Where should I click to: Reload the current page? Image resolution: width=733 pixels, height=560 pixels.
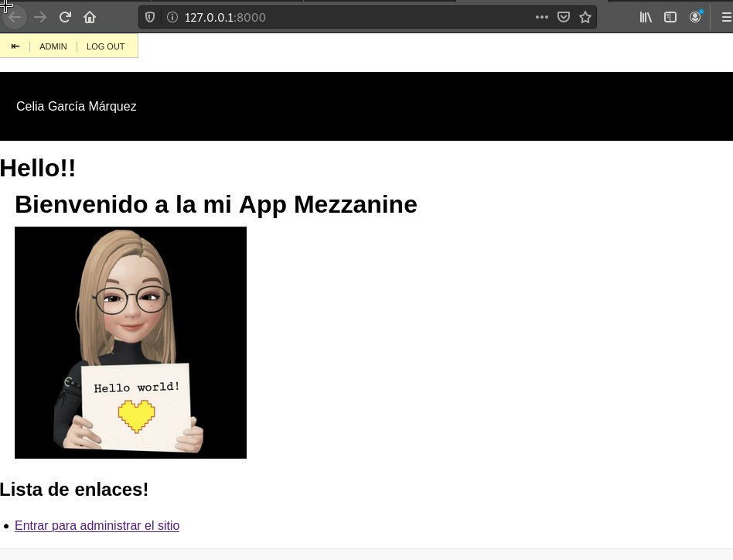click(x=66, y=17)
